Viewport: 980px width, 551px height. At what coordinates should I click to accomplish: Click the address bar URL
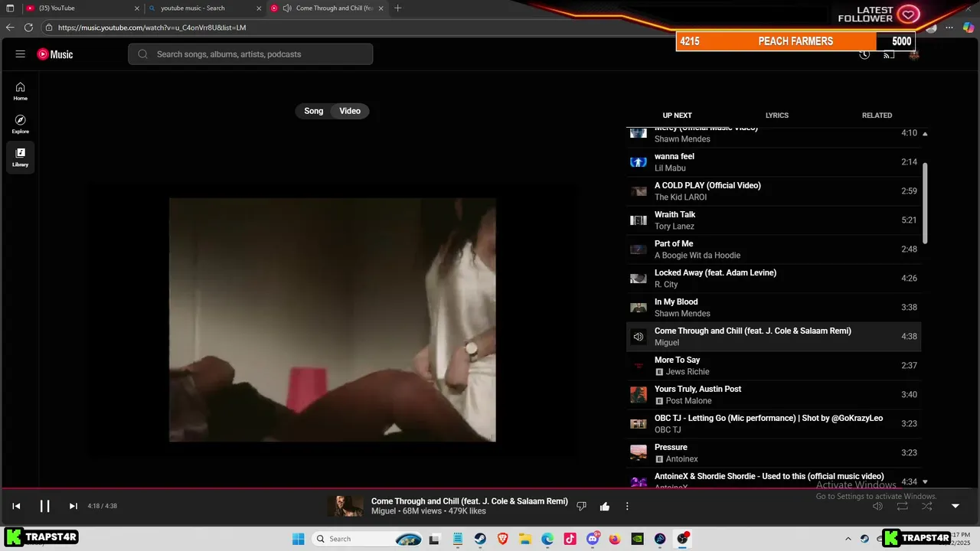coord(152,28)
